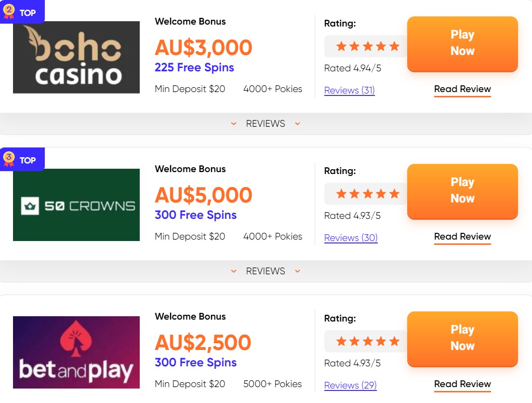This screenshot has width=532, height=403.
Task: Click the number 2 TOP medal badge
Action: point(22,12)
